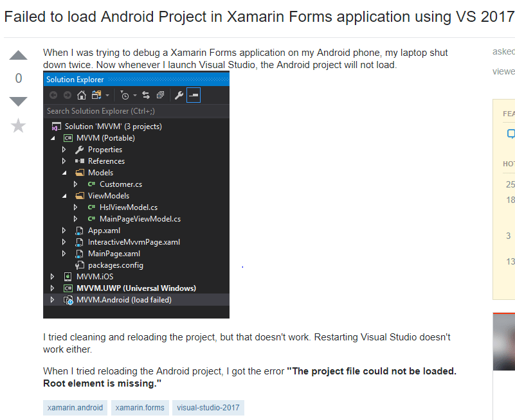Collapse the ViewModels folder

(64, 196)
